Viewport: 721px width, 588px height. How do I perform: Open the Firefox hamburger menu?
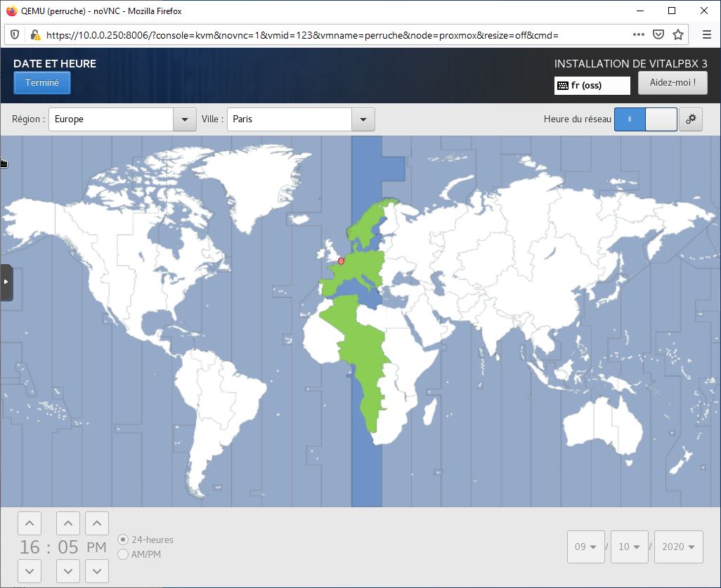(x=706, y=34)
